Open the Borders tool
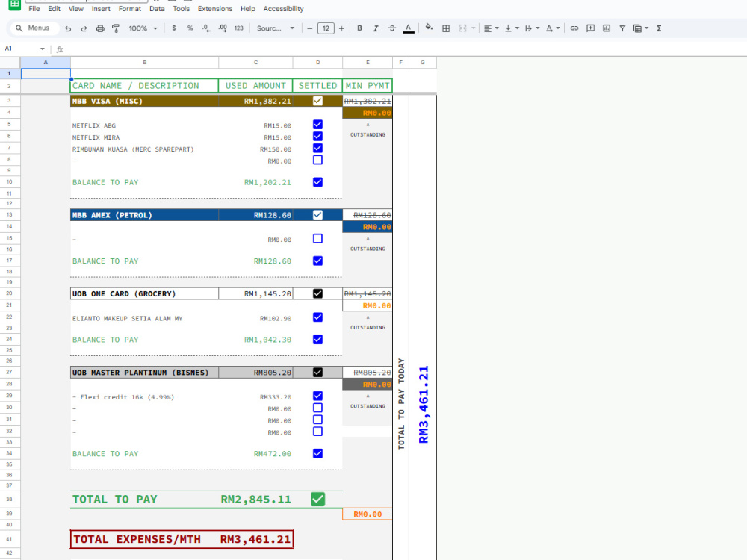 tap(446, 28)
